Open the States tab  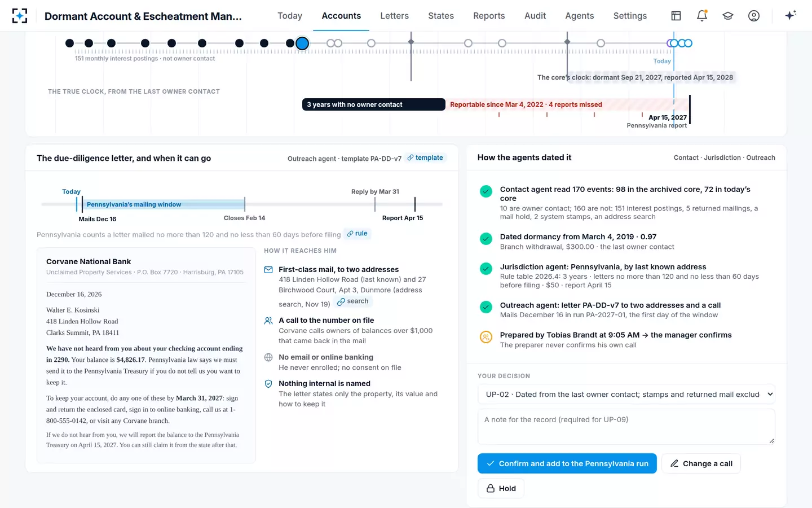click(x=441, y=16)
